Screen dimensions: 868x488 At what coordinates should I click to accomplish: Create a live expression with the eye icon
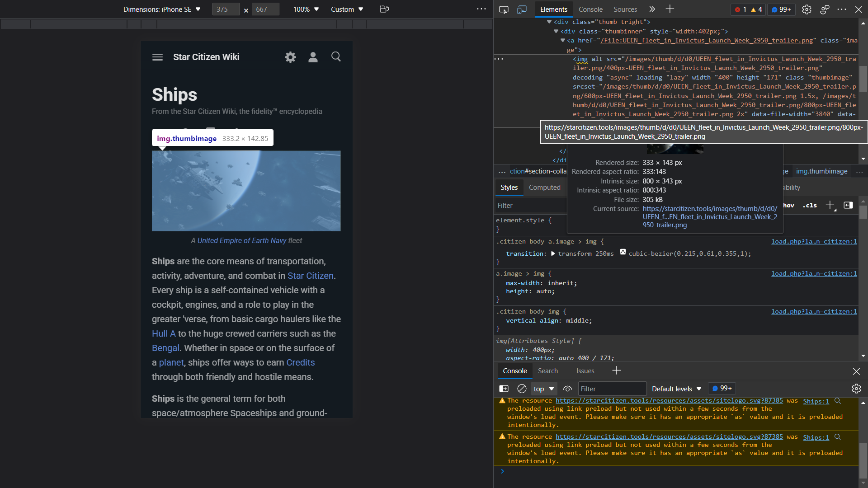pyautogui.click(x=568, y=389)
